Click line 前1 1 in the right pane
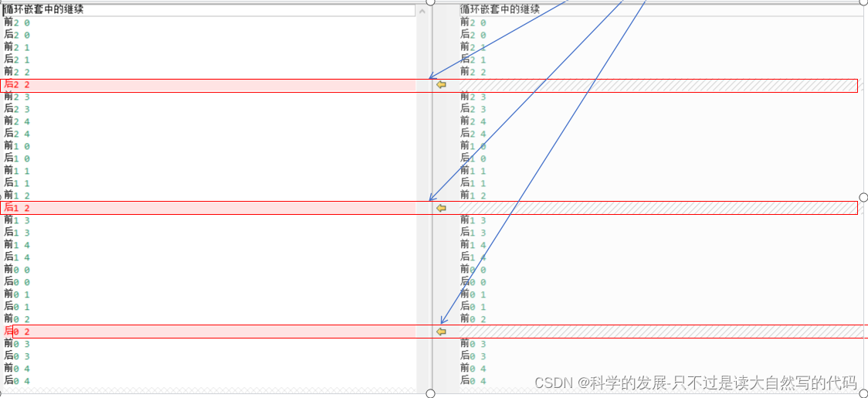The height and width of the screenshot is (398, 868). pyautogui.click(x=473, y=171)
